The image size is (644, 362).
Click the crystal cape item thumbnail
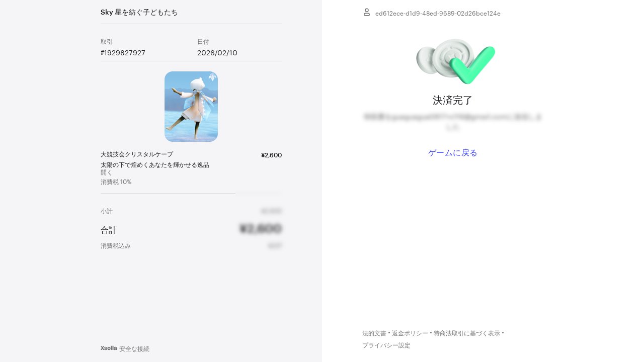(191, 107)
